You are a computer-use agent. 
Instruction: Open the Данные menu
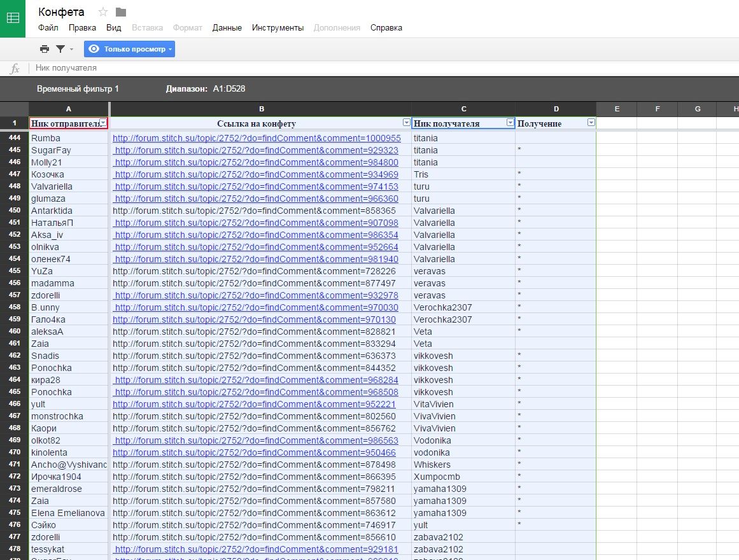pos(227,27)
